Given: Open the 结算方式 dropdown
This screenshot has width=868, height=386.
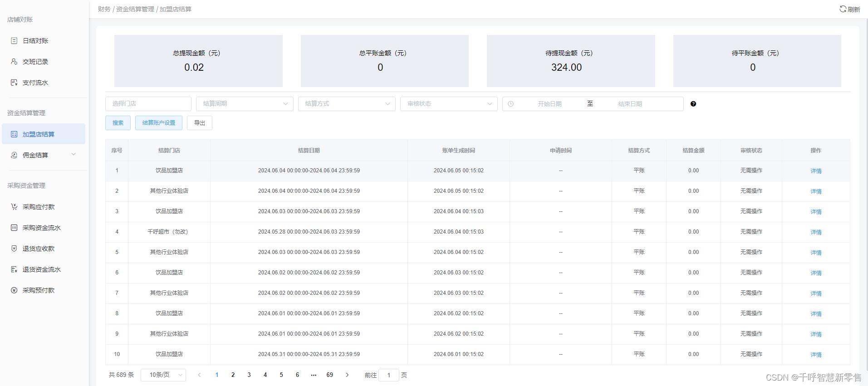Looking at the screenshot, I should click(x=347, y=104).
